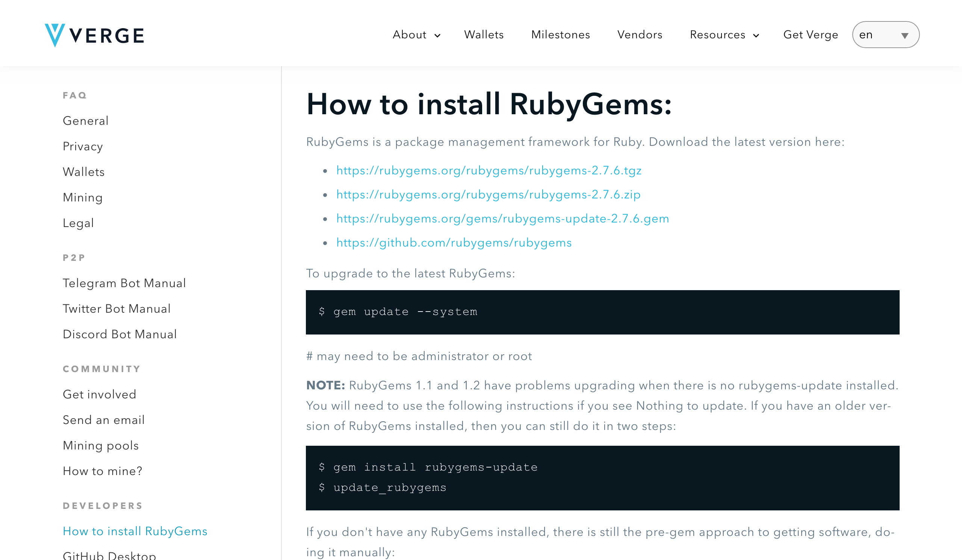
Task: Open the Wallets nav menu item
Action: click(484, 35)
